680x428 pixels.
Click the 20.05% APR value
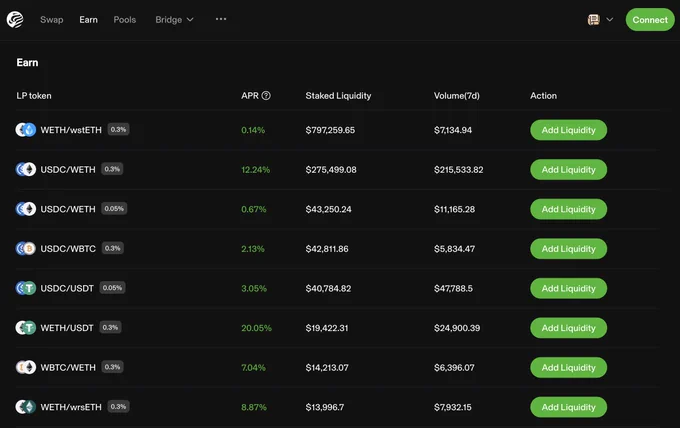256,328
